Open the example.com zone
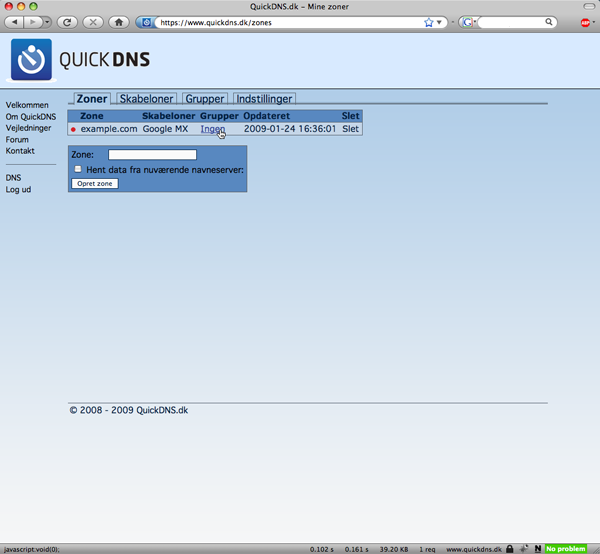Viewport: 600px width, 554px height. 109,129
